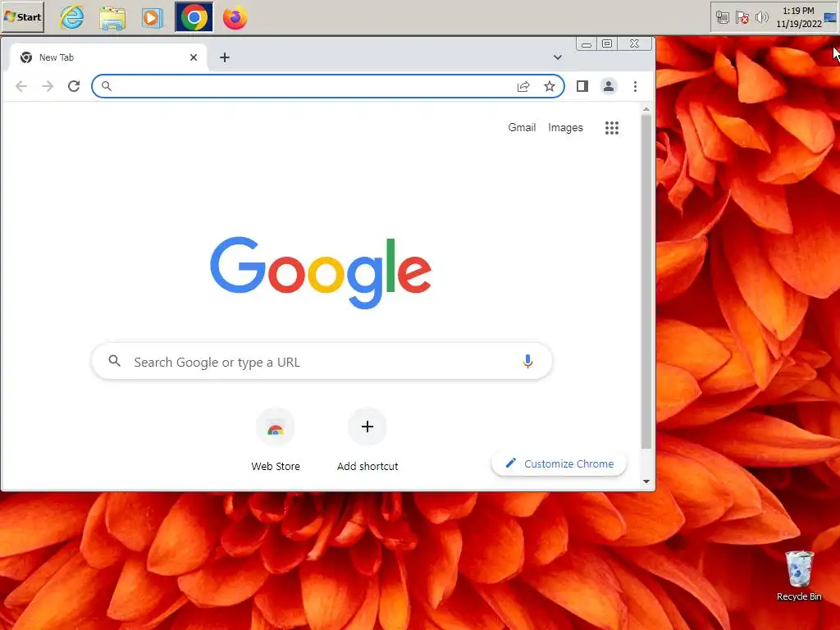Open the Gmail link
This screenshot has width=840, height=630.
[522, 127]
